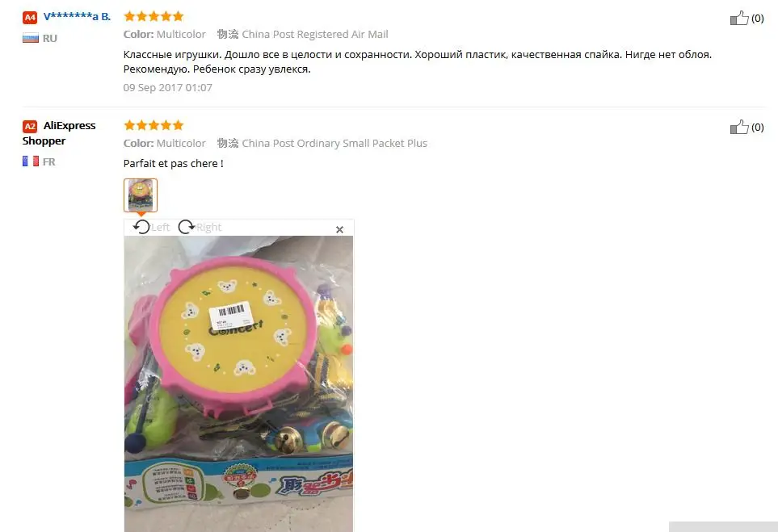Click AliExpress Shopper reviewer name
Viewport: 778px width, 532px height.
point(59,133)
